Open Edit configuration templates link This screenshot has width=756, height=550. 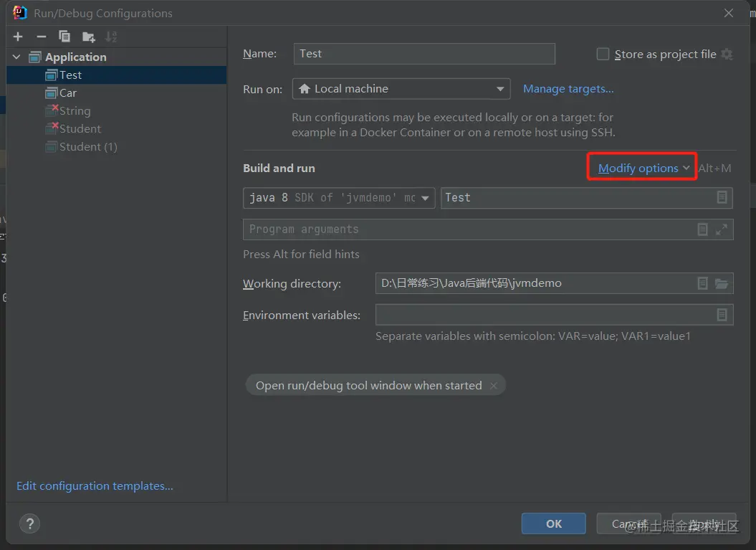tap(95, 486)
